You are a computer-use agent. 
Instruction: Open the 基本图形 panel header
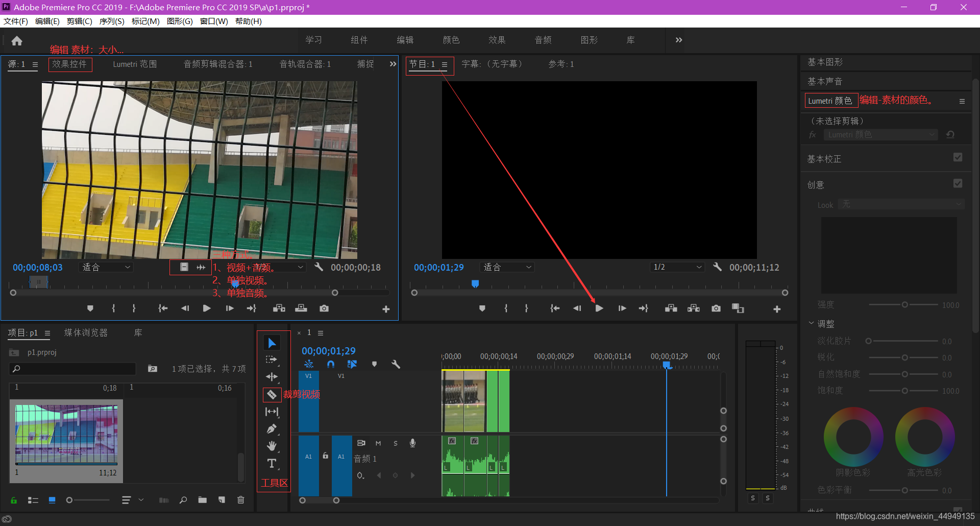[x=825, y=62]
